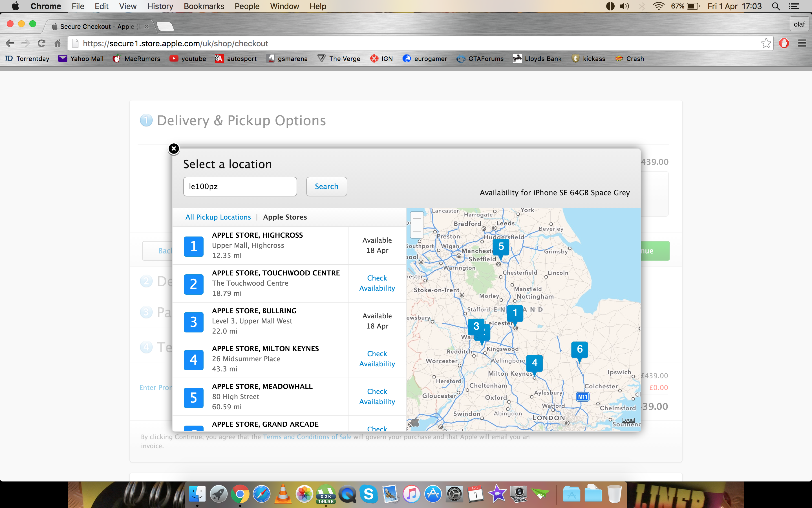Open Spotlight search in menu bar
Image resolution: width=812 pixels, height=508 pixels.
pos(776,6)
